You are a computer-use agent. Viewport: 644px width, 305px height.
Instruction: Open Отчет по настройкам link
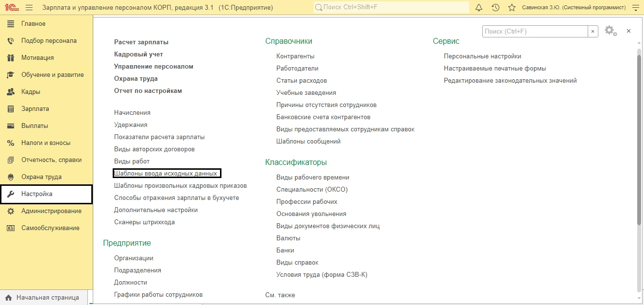pyautogui.click(x=148, y=91)
